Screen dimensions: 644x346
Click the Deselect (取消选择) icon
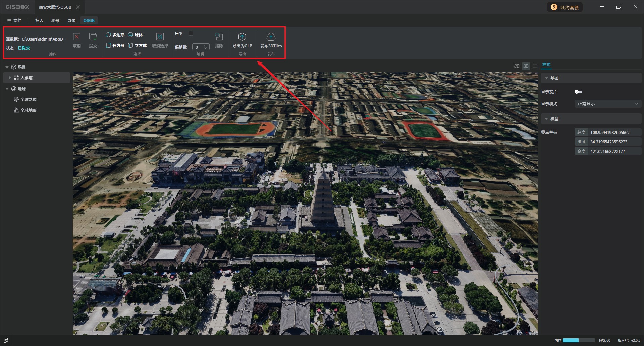[160, 37]
